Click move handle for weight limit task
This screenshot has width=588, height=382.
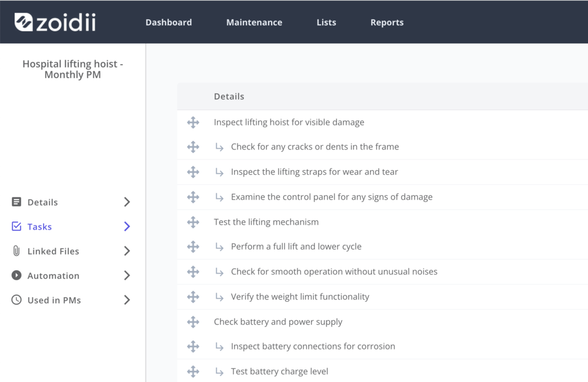click(193, 297)
